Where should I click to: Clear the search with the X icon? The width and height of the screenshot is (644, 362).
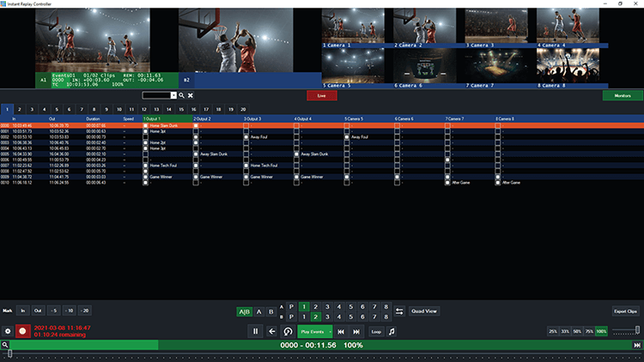coord(191,95)
